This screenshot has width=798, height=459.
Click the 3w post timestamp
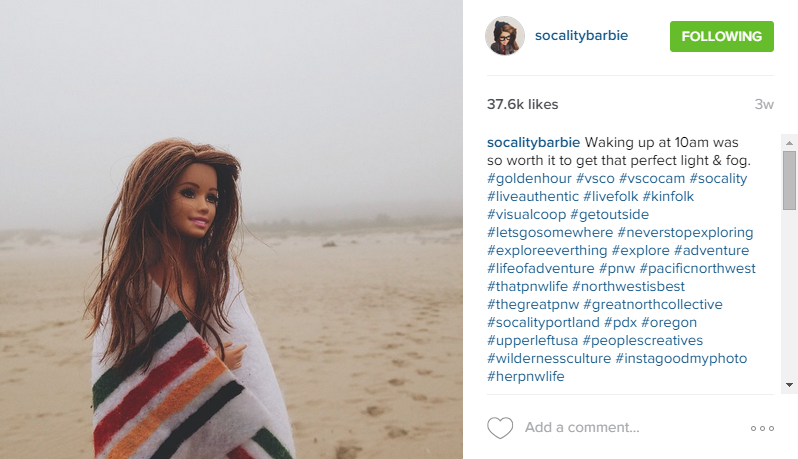pos(764,104)
